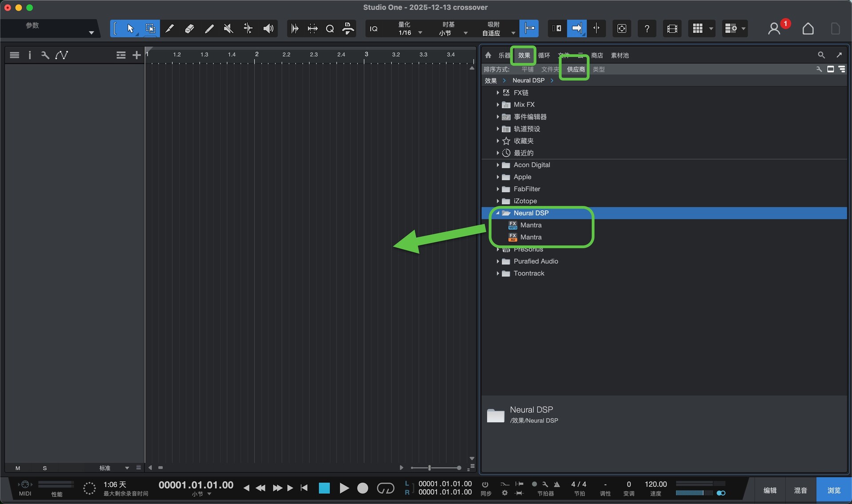Collapse the Neural DSP folder
This screenshot has height=504, width=852.
click(498, 213)
